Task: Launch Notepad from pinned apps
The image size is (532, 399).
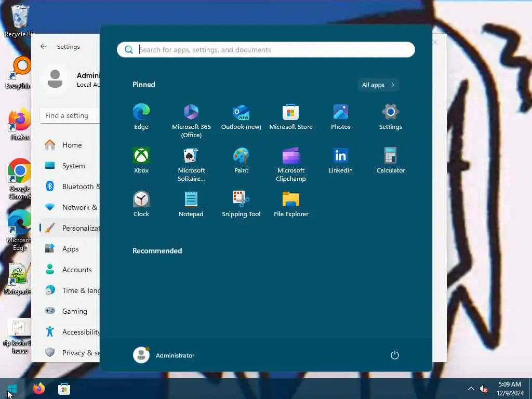Action: tap(191, 204)
